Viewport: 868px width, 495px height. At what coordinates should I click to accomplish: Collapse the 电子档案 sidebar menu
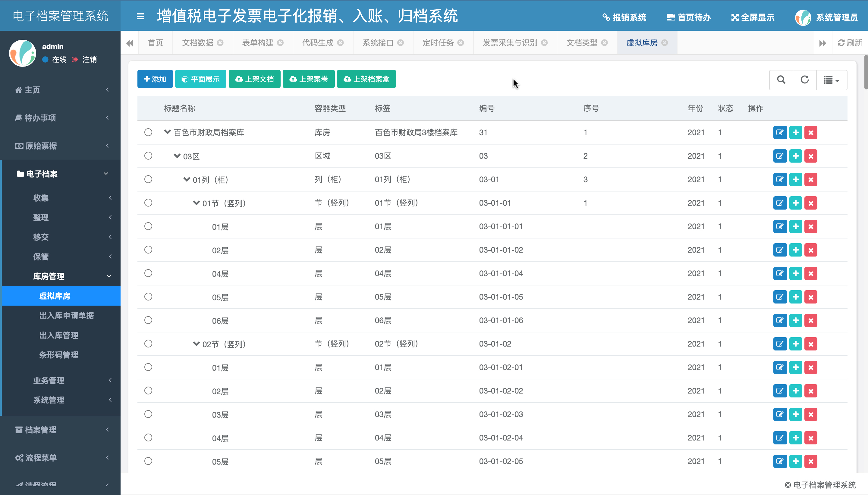pos(61,174)
